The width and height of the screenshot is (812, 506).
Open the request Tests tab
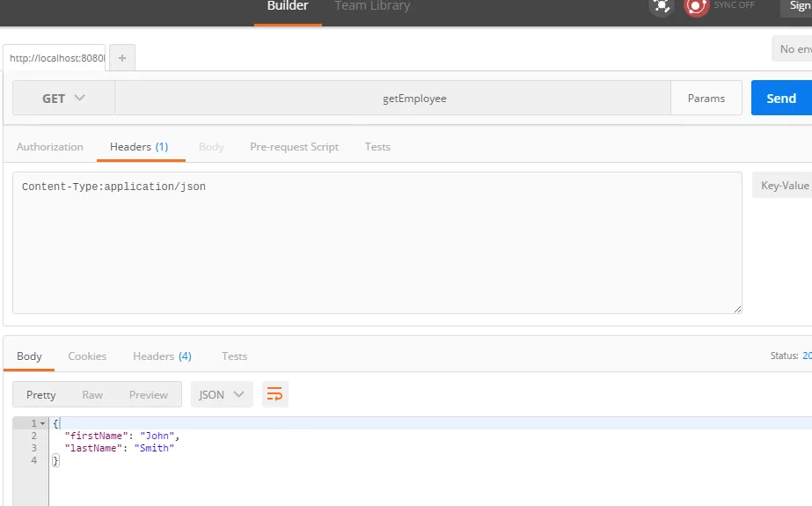click(x=377, y=147)
